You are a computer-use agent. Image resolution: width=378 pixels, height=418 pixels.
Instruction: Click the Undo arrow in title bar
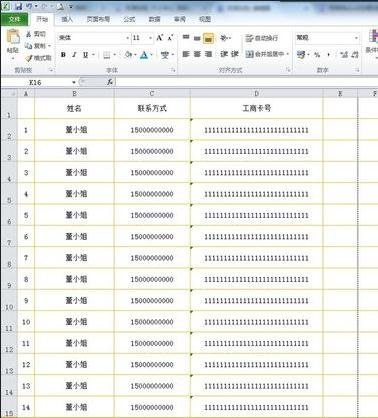30,6
